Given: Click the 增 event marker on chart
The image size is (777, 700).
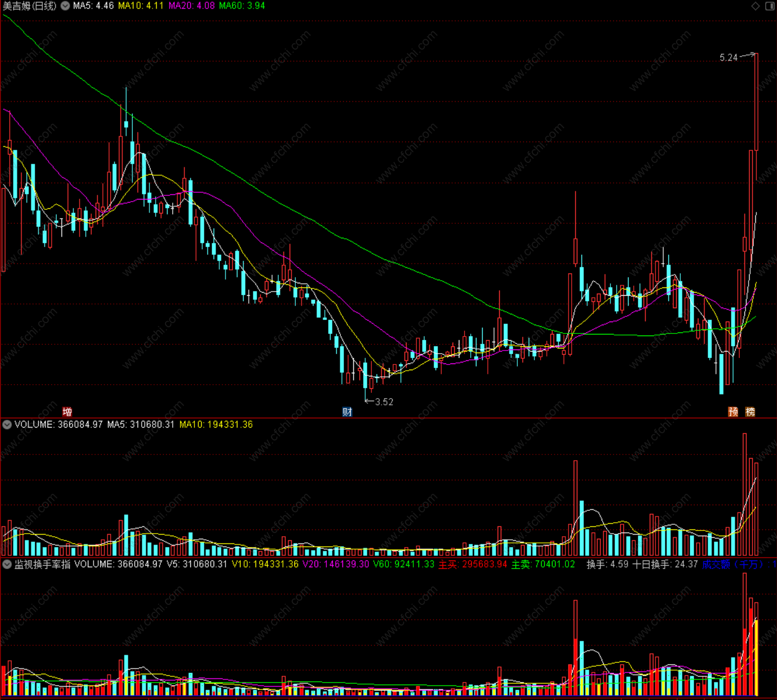Looking at the screenshot, I should [x=67, y=412].
